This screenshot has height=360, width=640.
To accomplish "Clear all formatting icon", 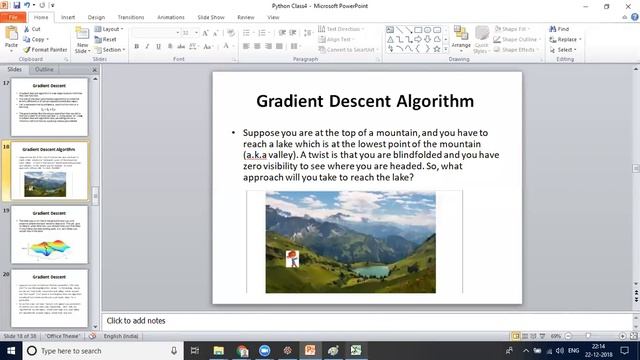I will [x=231, y=33].
